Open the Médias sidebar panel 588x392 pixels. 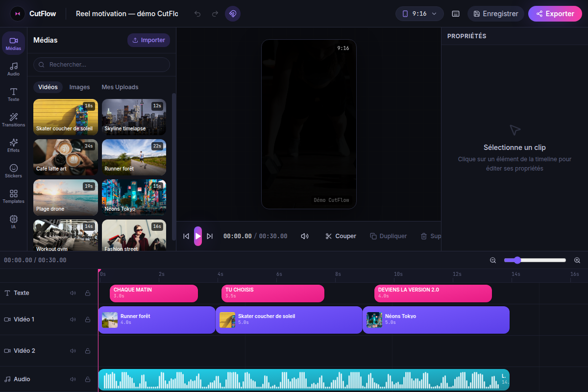(13, 43)
